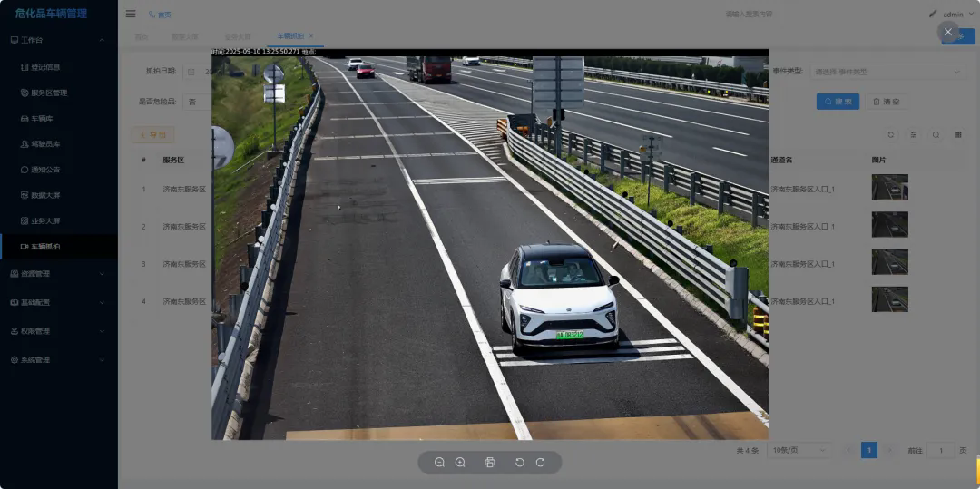
Task: Expand the admin user menu
Action: (x=952, y=15)
